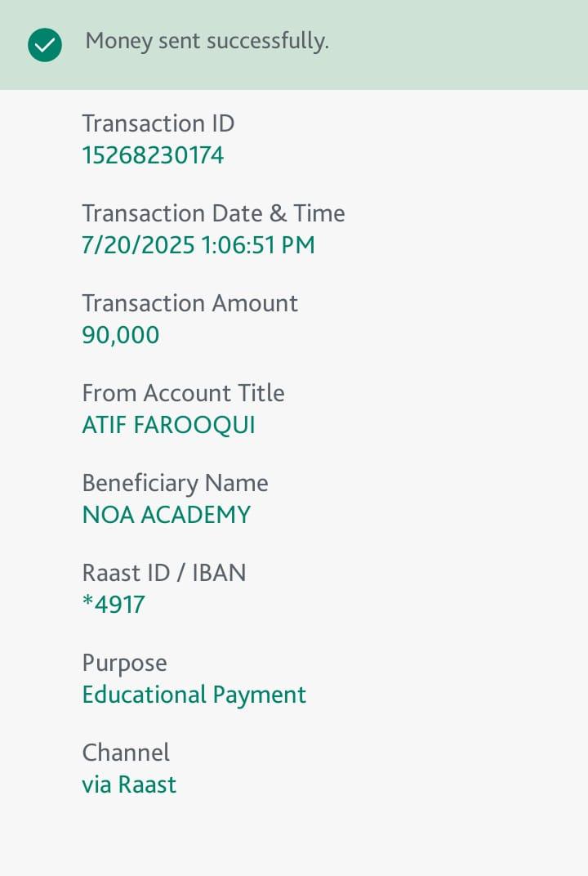This screenshot has width=588, height=876.
Task: Tap the green success checkmark icon
Action: [x=44, y=44]
